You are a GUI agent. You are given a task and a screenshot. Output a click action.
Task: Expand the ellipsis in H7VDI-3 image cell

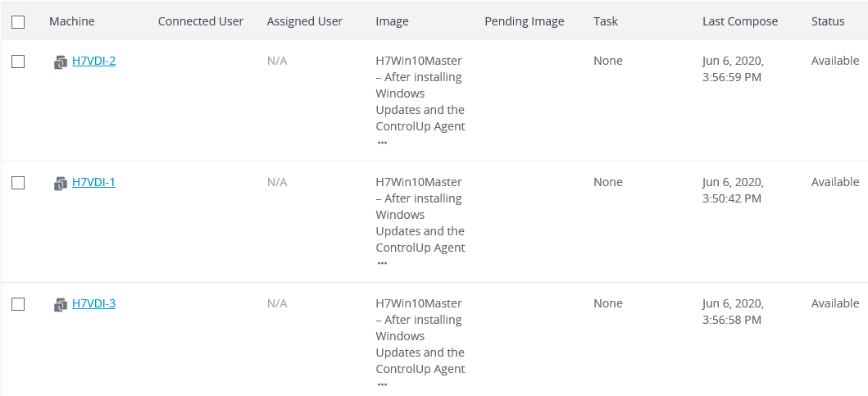[382, 385]
